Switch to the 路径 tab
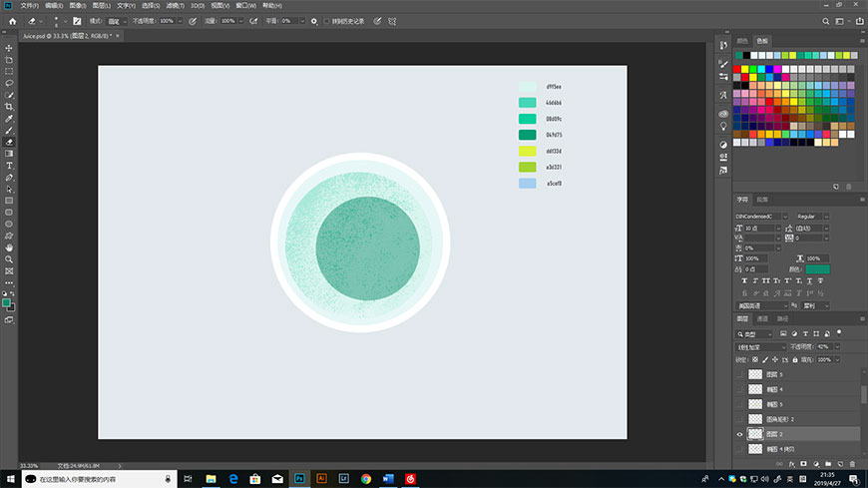 (782, 318)
